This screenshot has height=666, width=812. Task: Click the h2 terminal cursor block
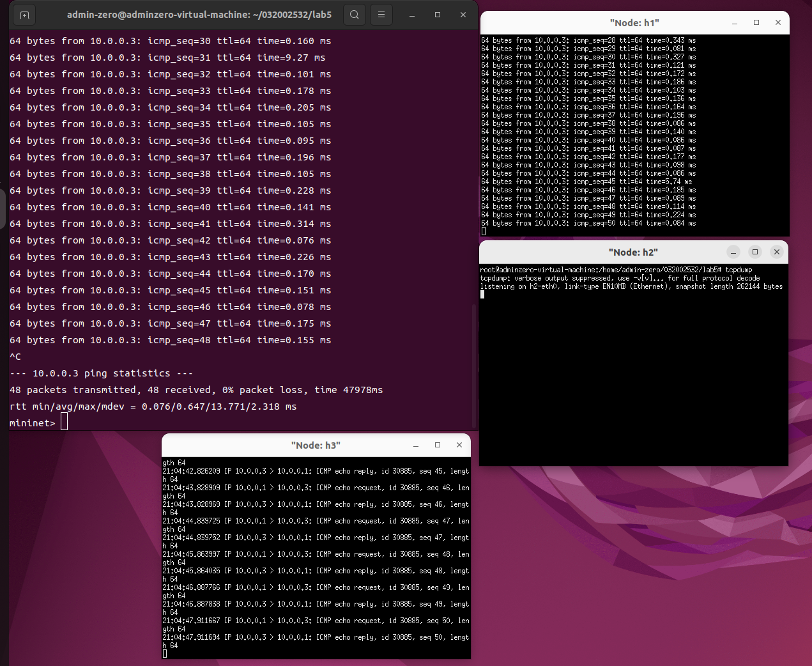click(483, 295)
